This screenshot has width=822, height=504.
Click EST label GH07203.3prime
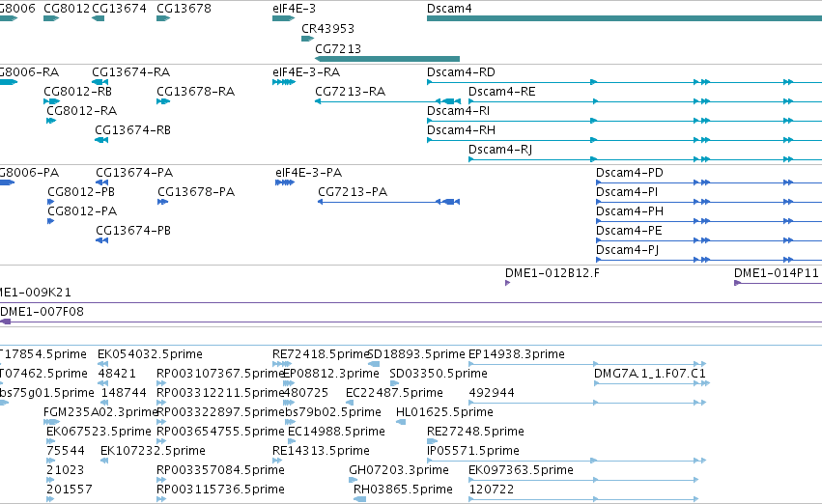[399, 470]
